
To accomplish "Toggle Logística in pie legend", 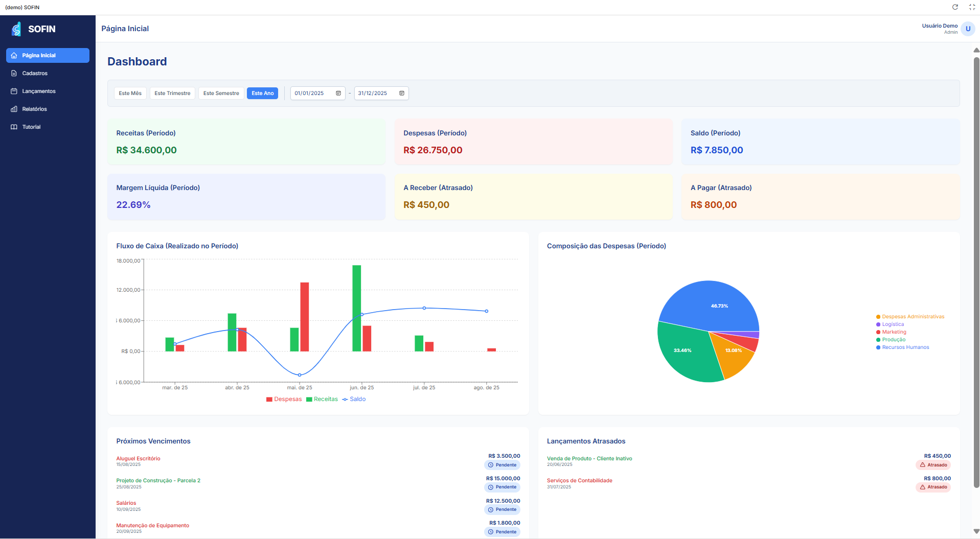I will (890, 324).
